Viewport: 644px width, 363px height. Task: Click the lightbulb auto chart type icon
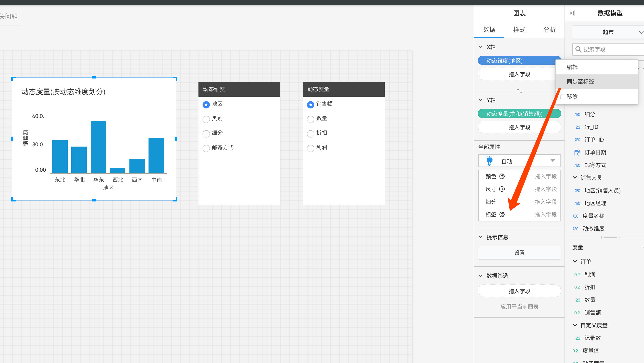coord(490,161)
